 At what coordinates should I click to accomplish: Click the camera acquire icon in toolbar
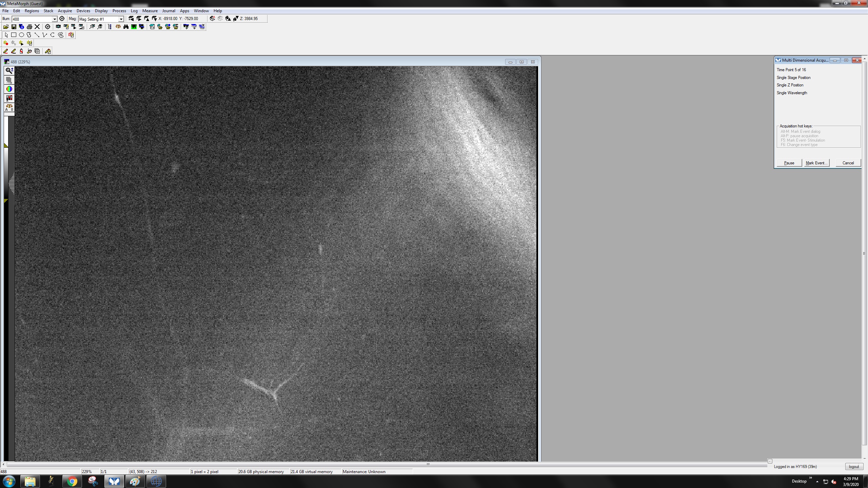click(58, 27)
